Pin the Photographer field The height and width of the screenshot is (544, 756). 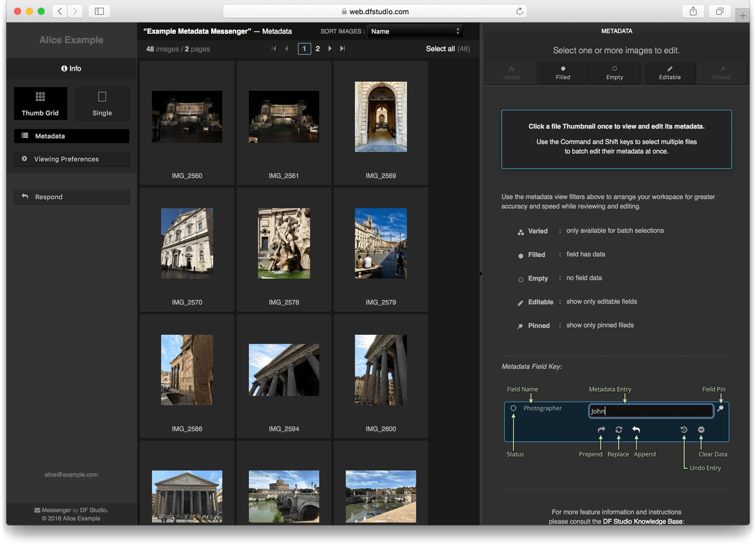point(720,408)
